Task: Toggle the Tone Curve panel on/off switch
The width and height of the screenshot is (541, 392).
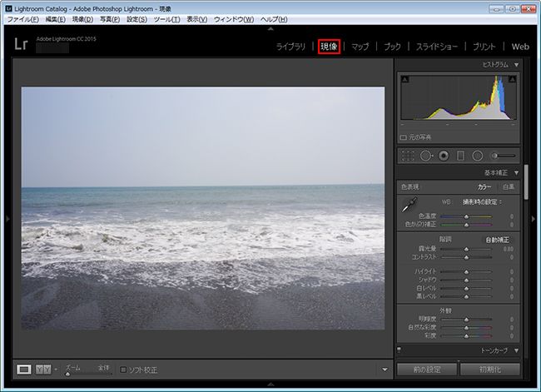Action: point(400,350)
